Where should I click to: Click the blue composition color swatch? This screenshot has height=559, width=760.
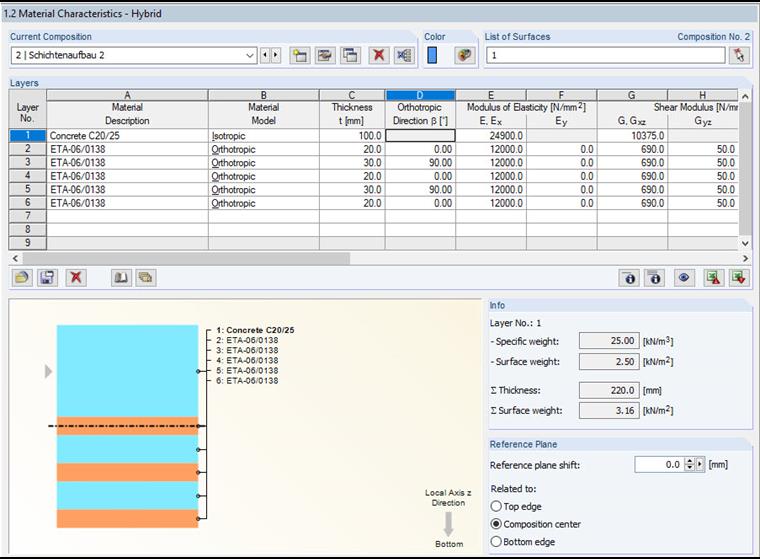tap(432, 55)
